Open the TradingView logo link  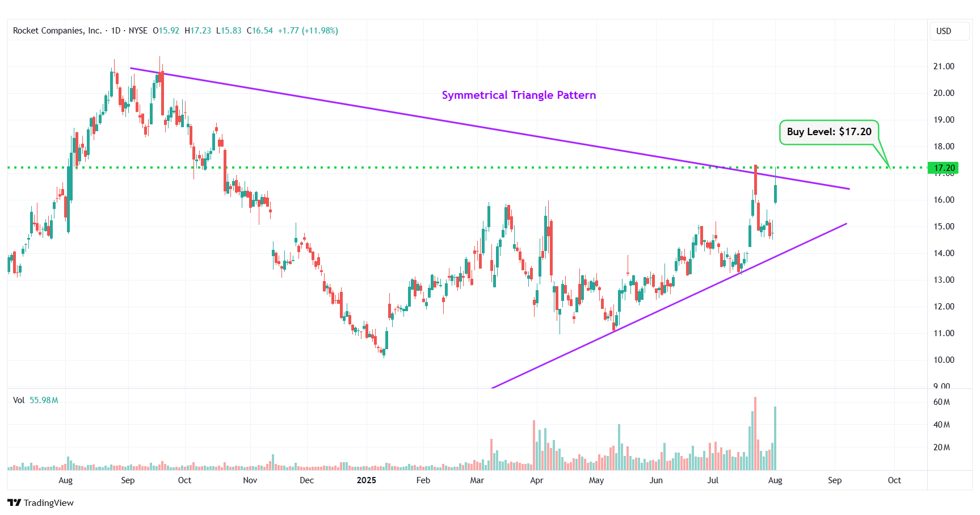tap(40, 503)
